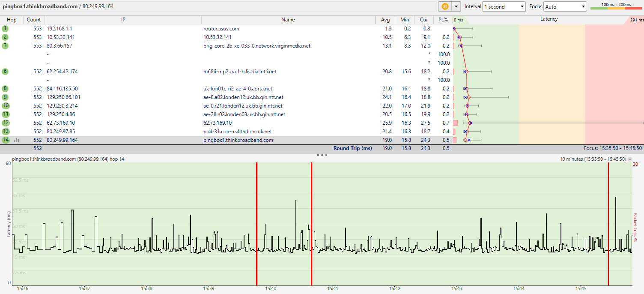Open the Focus dropdown set to Auto
Screen dimensions: 644x294
click(x=565, y=6)
